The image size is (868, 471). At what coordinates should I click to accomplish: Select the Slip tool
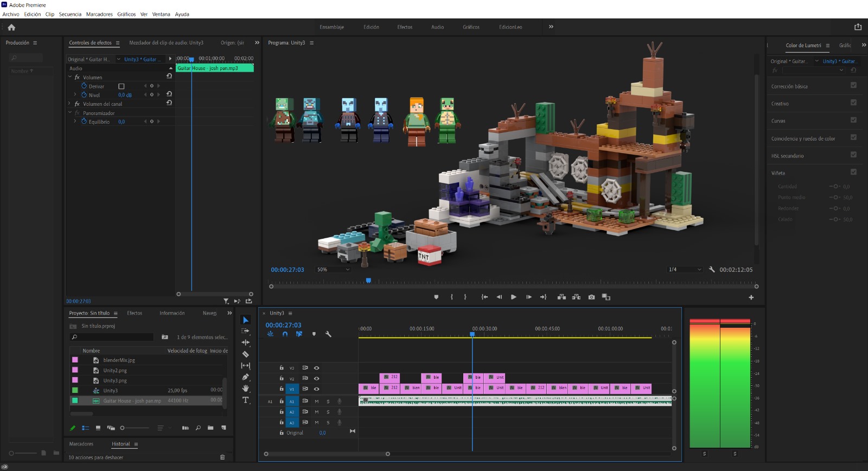[x=245, y=366]
